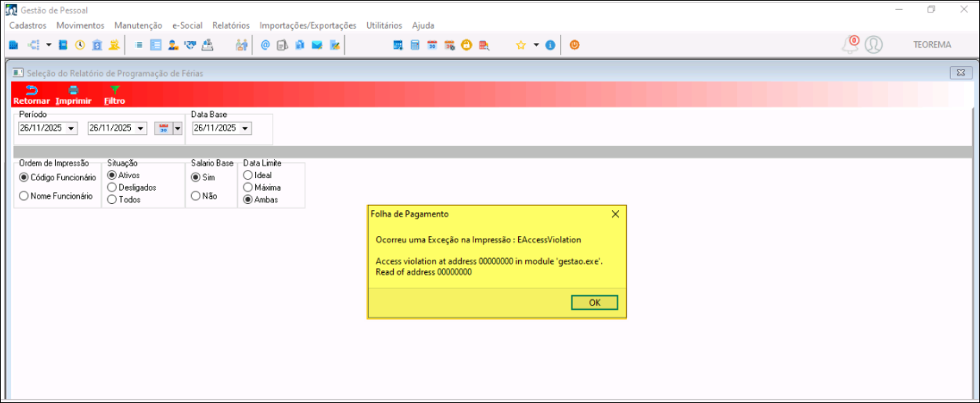980x403 pixels.
Task: Open the Filtro funnel icon
Action: [x=115, y=90]
